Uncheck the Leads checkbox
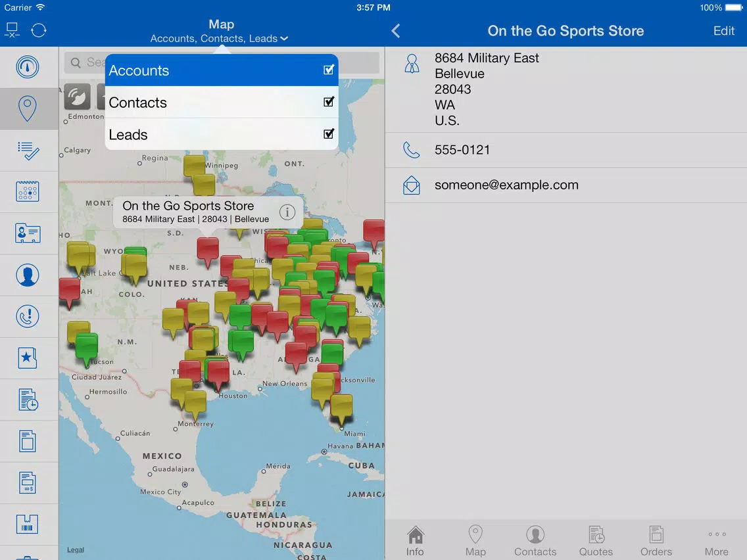This screenshot has width=747, height=560. coord(329,134)
